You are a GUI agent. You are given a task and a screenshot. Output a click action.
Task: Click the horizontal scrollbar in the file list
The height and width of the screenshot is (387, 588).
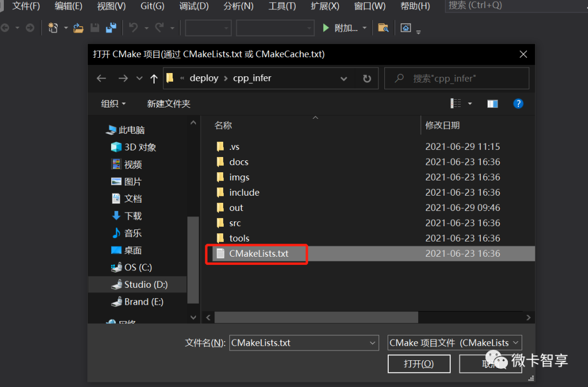point(316,318)
